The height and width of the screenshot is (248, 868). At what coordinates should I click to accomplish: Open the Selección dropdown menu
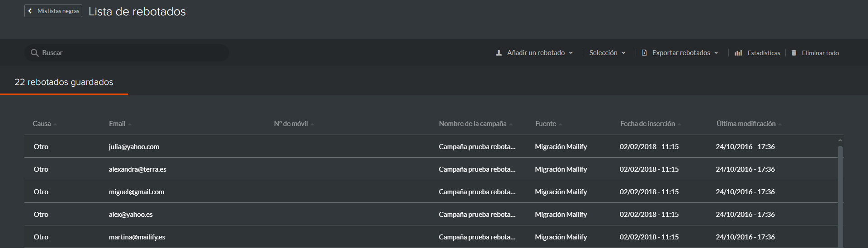(x=607, y=53)
